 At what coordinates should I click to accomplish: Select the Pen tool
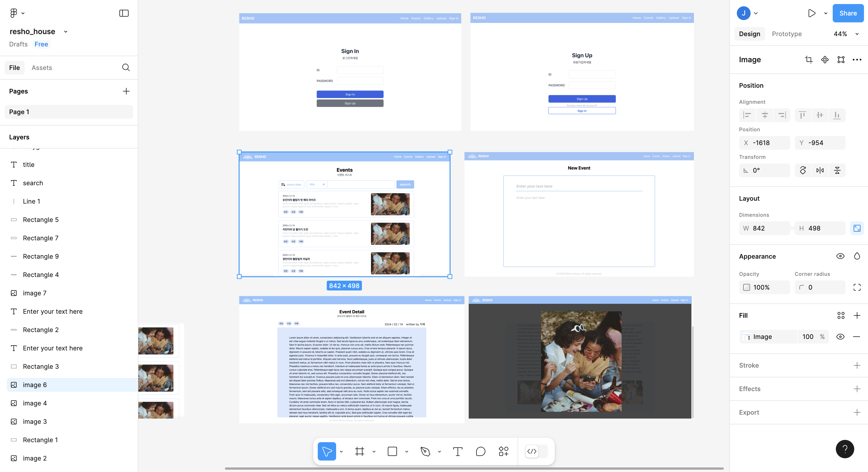click(x=425, y=451)
